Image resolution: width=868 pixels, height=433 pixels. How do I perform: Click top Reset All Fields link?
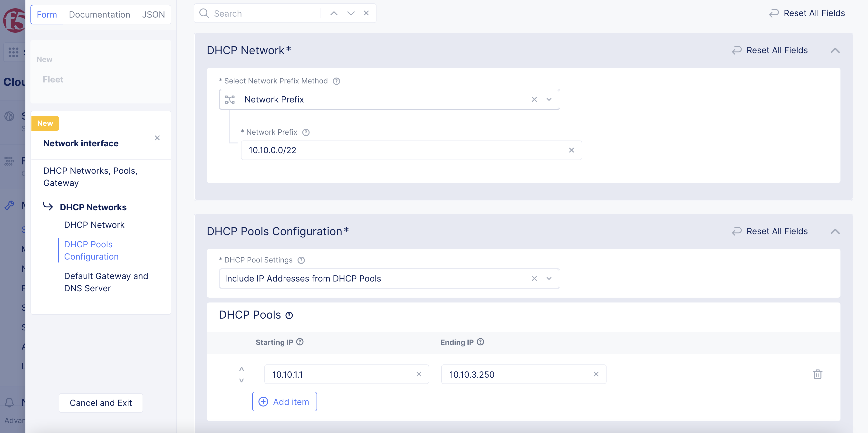[x=807, y=13]
